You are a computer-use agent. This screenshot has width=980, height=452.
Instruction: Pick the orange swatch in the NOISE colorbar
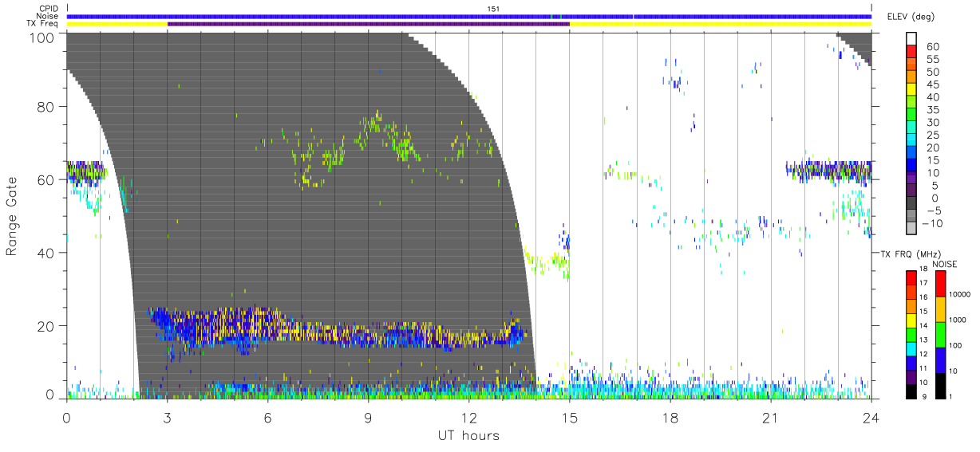[x=940, y=309]
